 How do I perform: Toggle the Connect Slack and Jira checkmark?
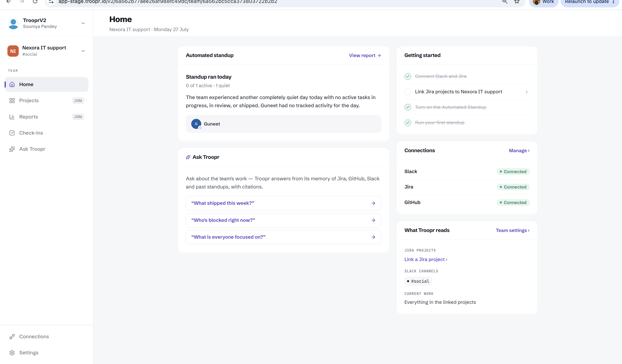point(408,76)
